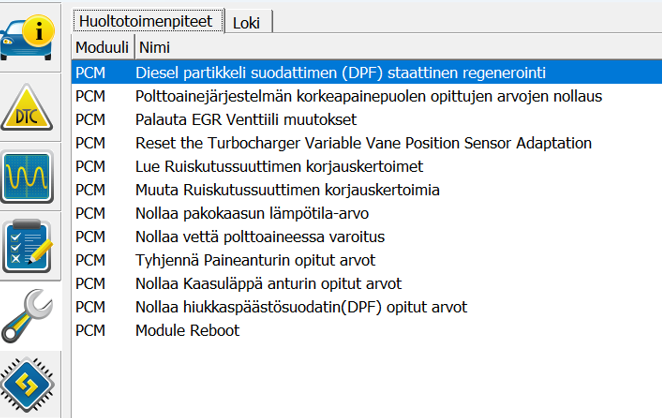Sort by the Nimi column header
Screen dimensions: 662x418
pyautogui.click(x=153, y=47)
